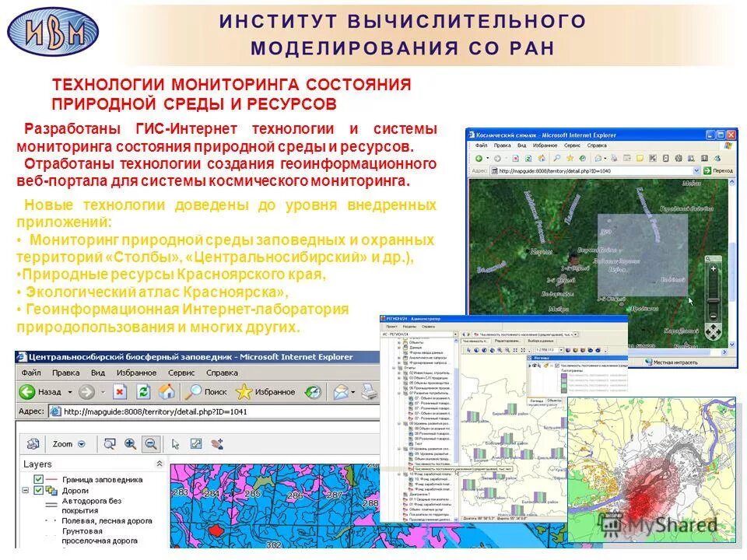Screen dimensions: 747x560
Task: Open the Файл menu in the Заповедник browser window
Action: click(31, 373)
